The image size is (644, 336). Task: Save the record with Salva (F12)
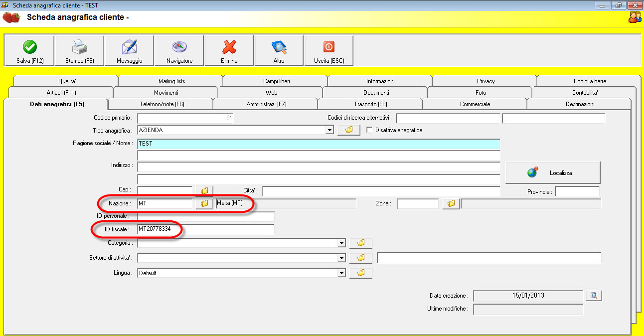pyautogui.click(x=30, y=50)
